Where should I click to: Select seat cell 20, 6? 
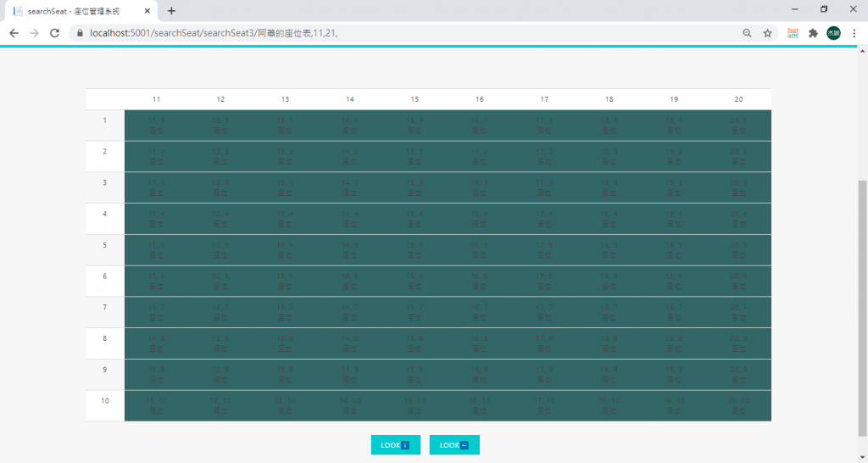[738, 282]
